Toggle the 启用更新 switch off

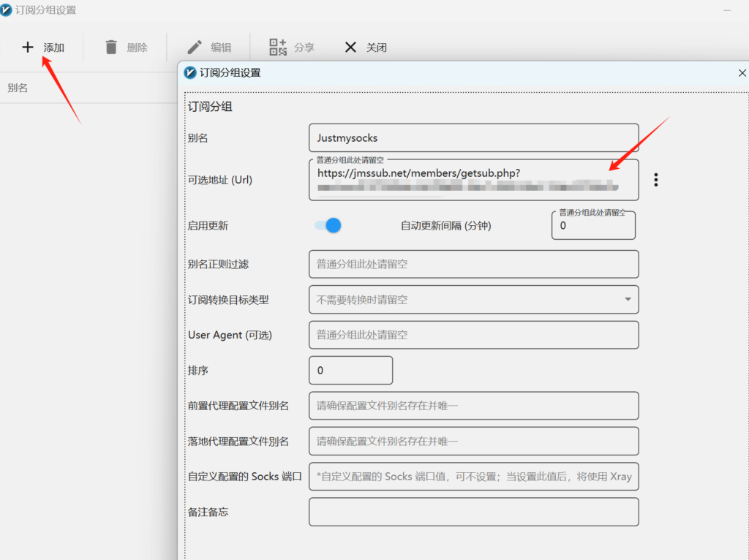click(x=328, y=225)
